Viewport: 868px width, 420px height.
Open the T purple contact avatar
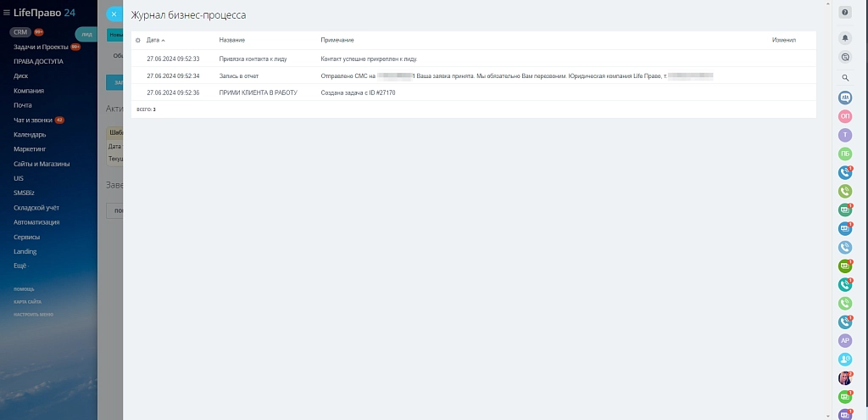[x=845, y=135]
